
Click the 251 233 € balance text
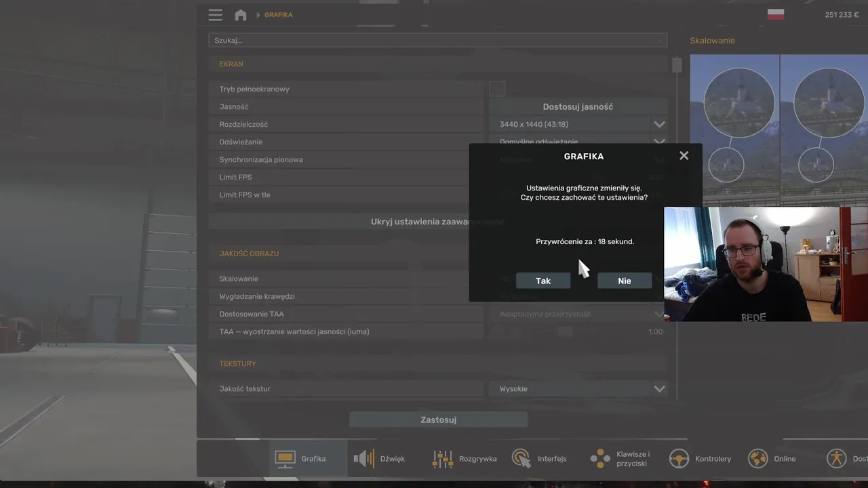(842, 15)
